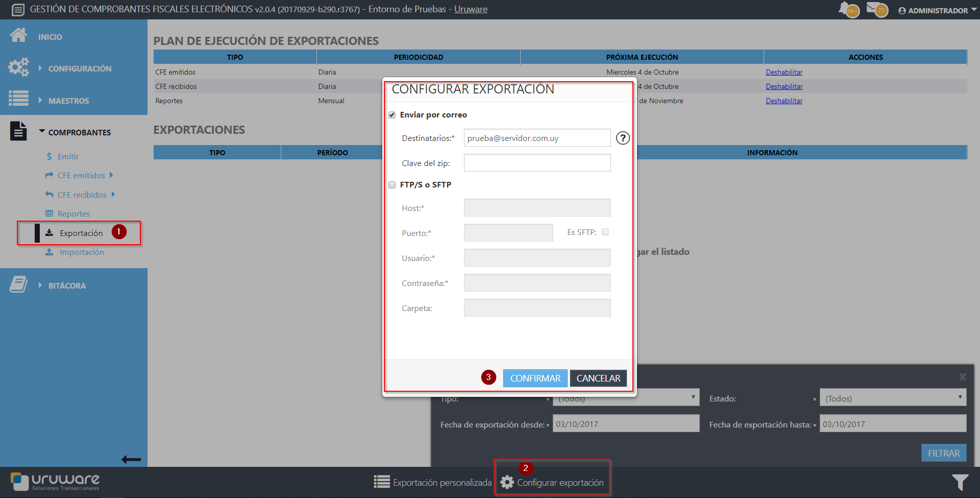Screen dimensions: 980x498
Task: Open Importación in the Comprobantes menu
Action: [x=82, y=252]
